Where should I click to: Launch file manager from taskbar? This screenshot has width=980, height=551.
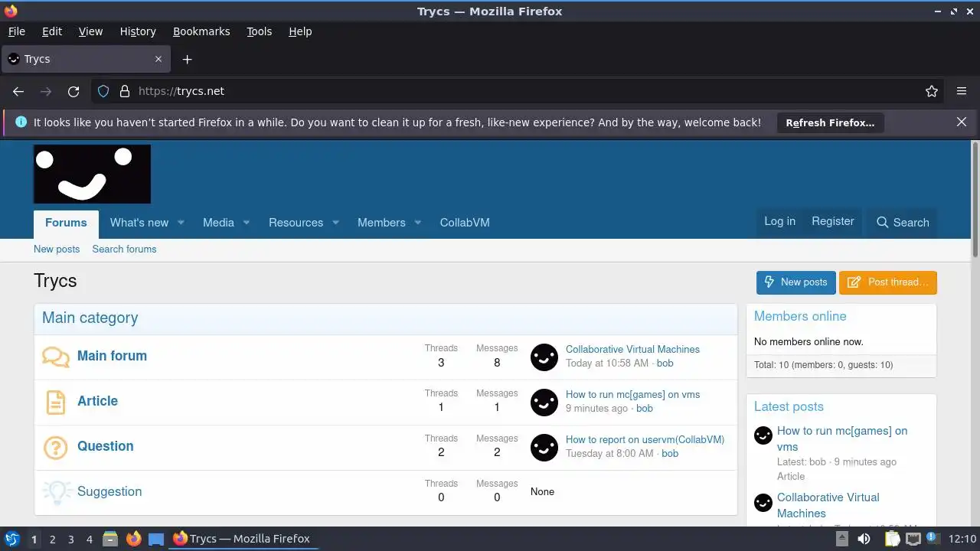click(110, 539)
